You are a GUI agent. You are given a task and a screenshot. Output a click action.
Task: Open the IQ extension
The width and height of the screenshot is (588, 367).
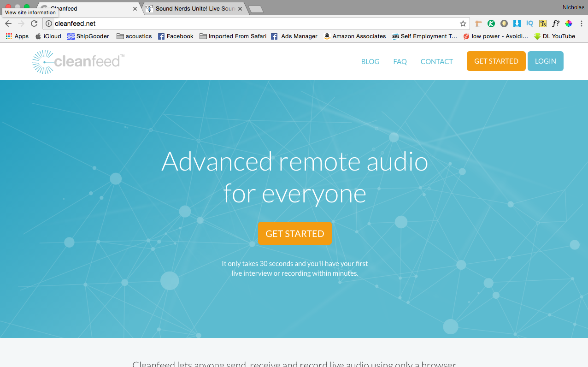tap(529, 23)
